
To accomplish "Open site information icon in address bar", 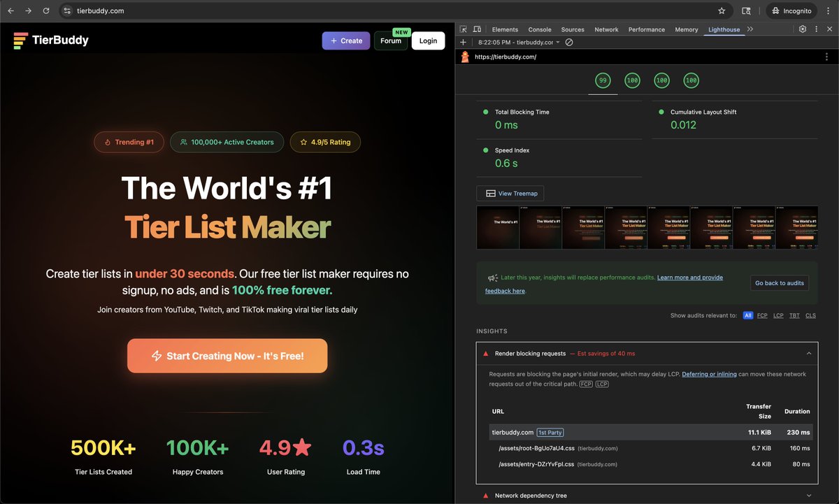I will 67,11.
